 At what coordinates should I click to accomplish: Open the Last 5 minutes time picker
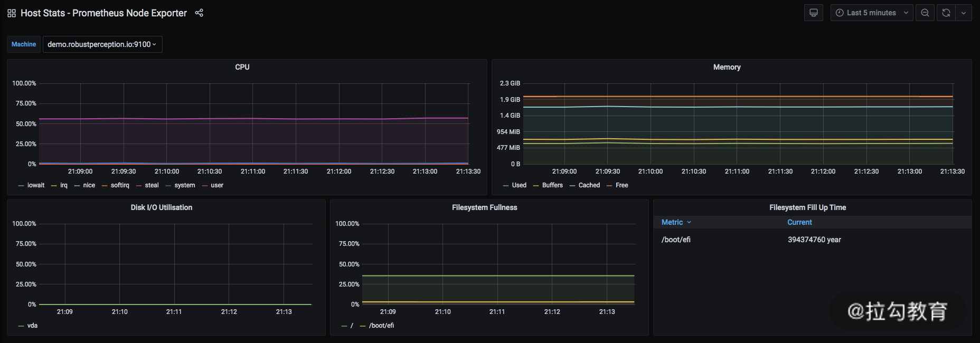[871, 13]
